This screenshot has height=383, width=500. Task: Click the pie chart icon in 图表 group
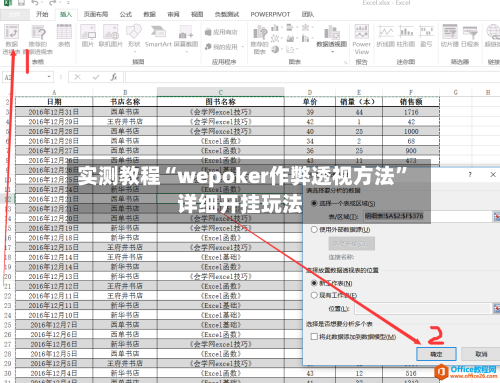coord(275,49)
